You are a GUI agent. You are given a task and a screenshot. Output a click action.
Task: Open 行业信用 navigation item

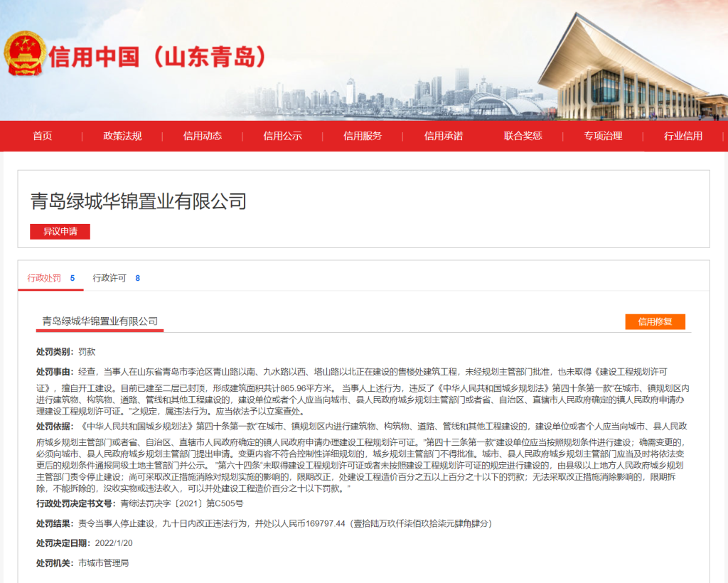tap(683, 136)
